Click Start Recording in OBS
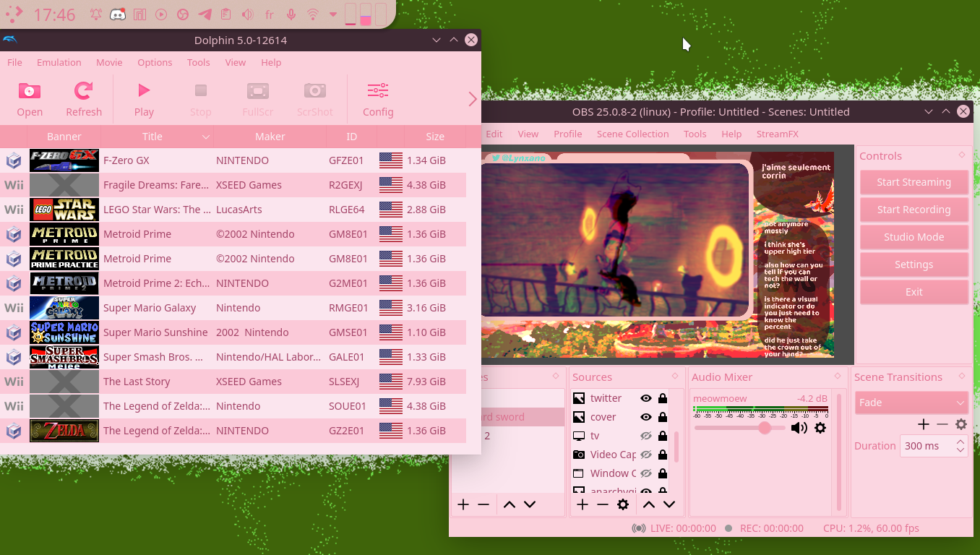 (x=914, y=210)
